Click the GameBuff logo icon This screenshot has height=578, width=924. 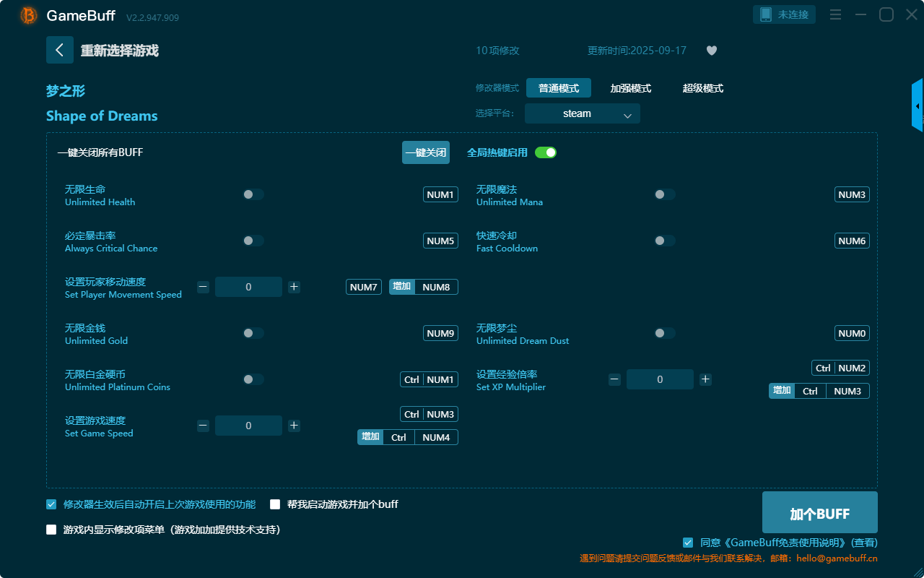29,15
